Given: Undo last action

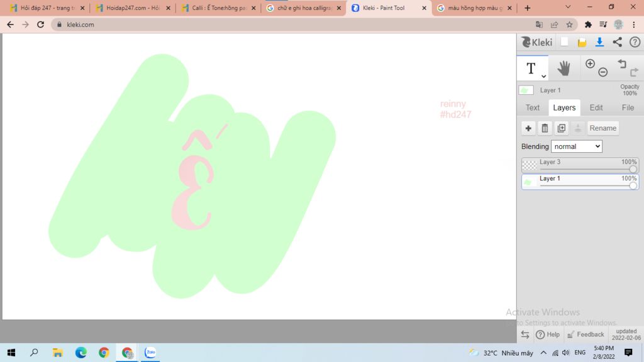Looking at the screenshot, I should (622, 63).
